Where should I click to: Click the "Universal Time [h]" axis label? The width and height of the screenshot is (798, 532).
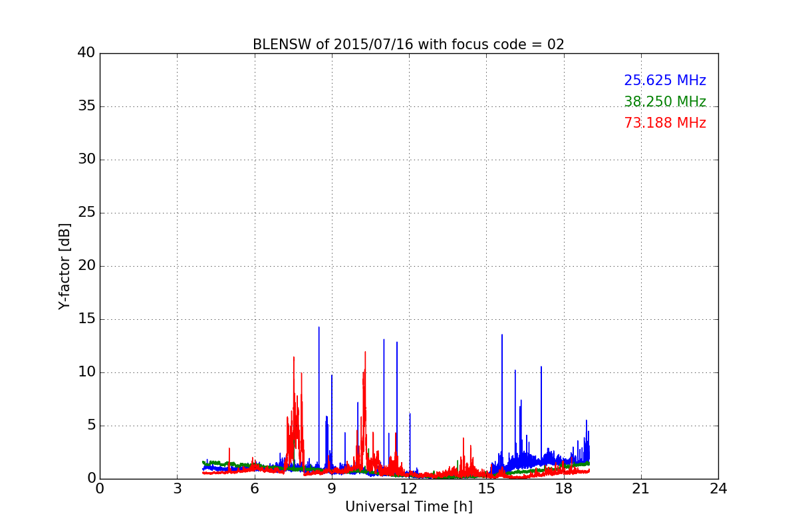[409, 507]
